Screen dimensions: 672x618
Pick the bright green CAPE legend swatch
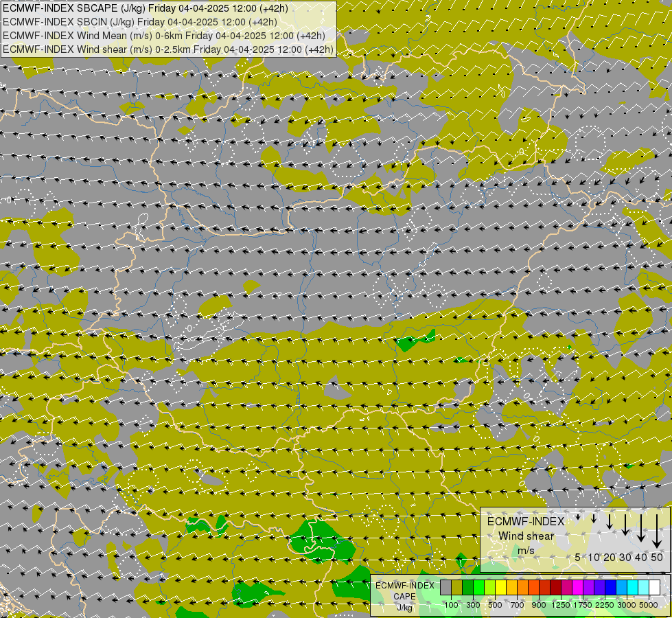click(x=478, y=587)
